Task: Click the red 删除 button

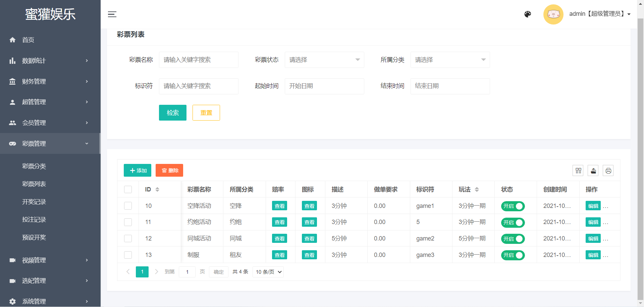Action: click(169, 170)
